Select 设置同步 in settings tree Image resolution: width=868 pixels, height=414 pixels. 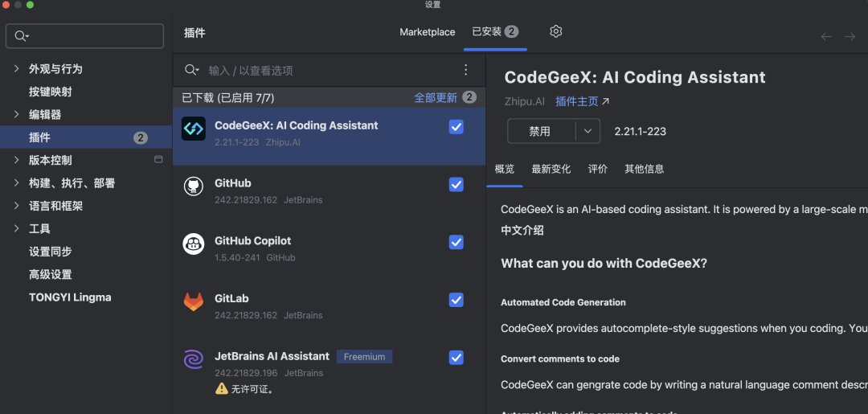pos(51,252)
